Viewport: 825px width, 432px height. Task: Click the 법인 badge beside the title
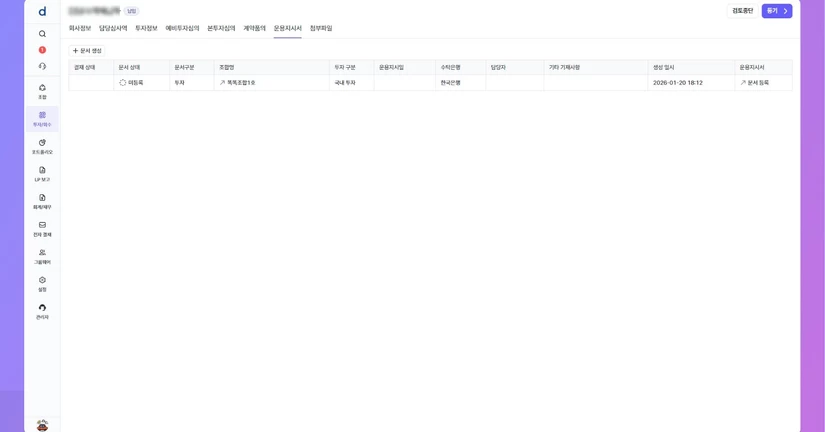point(132,11)
